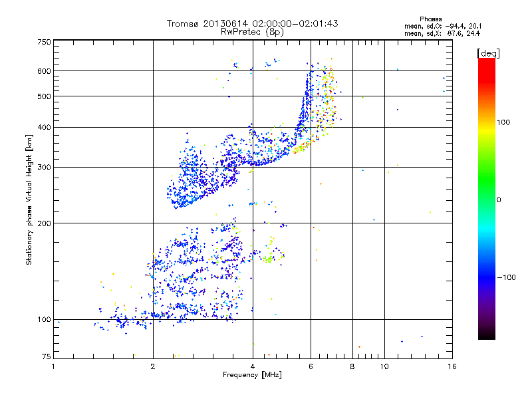
Task: Click the 'mean, sd,X: 87.6, 24.4' statistics line
Action: click(x=442, y=33)
